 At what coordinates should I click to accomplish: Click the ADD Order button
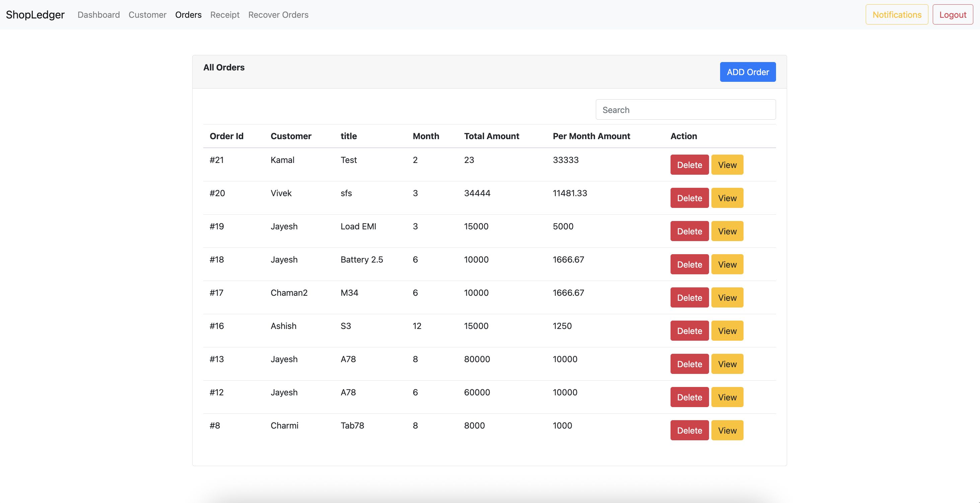coord(748,72)
